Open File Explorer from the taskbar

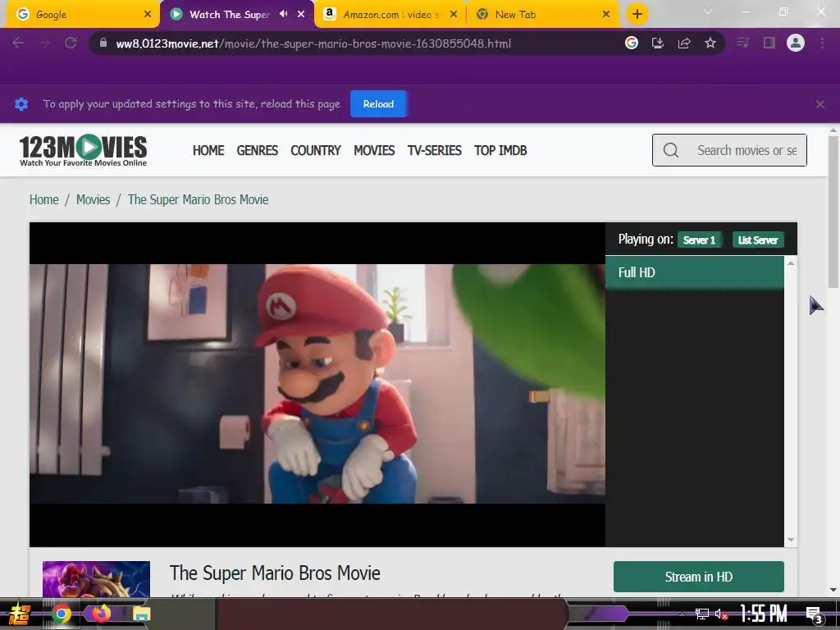pos(141,614)
